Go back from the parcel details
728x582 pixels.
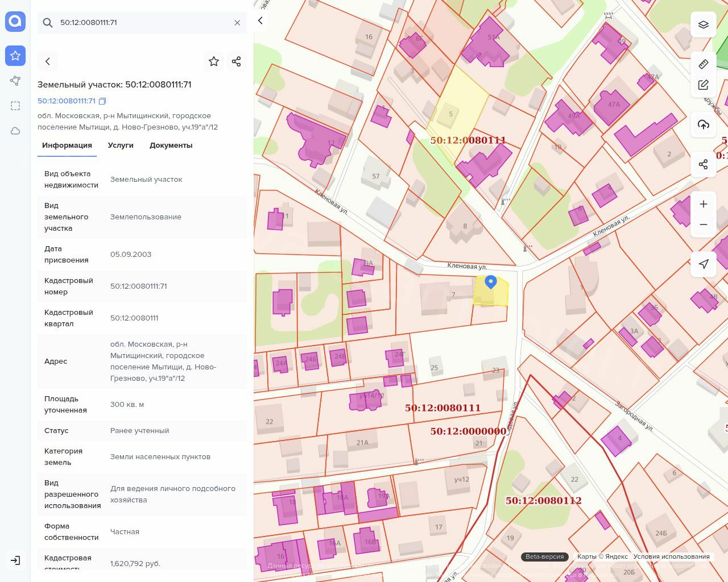pyautogui.click(x=48, y=61)
